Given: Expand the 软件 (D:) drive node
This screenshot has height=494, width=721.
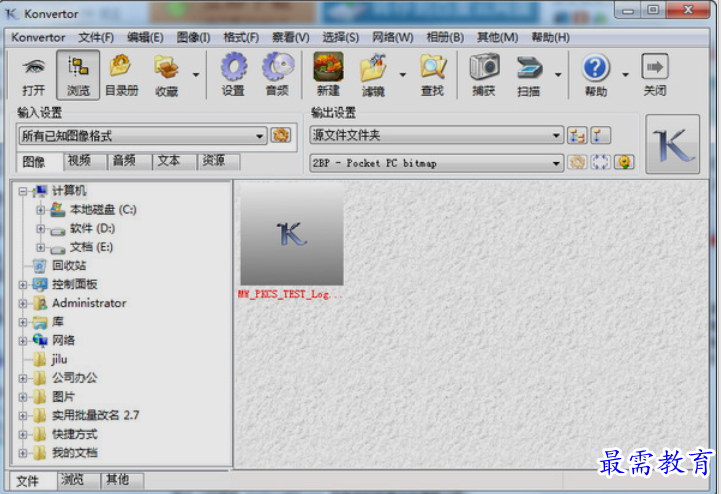Looking at the screenshot, I should click(x=40, y=229).
